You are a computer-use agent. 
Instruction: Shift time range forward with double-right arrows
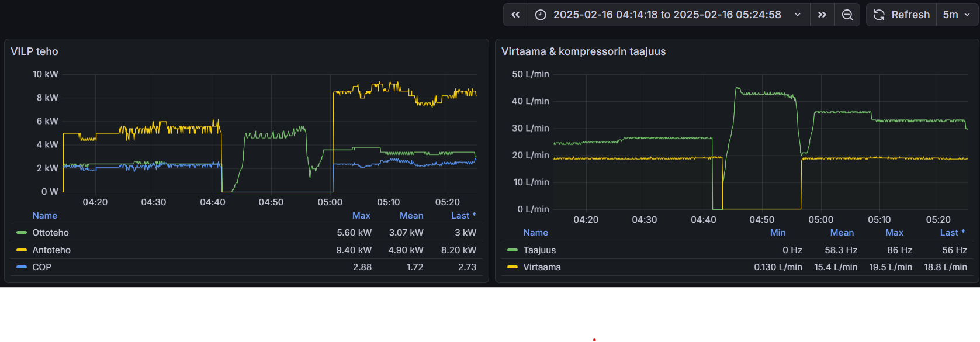822,15
